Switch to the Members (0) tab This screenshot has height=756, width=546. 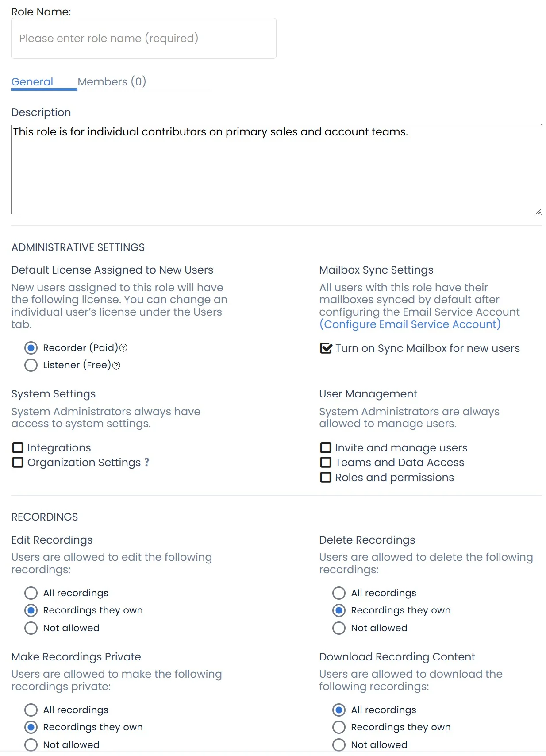[112, 82]
